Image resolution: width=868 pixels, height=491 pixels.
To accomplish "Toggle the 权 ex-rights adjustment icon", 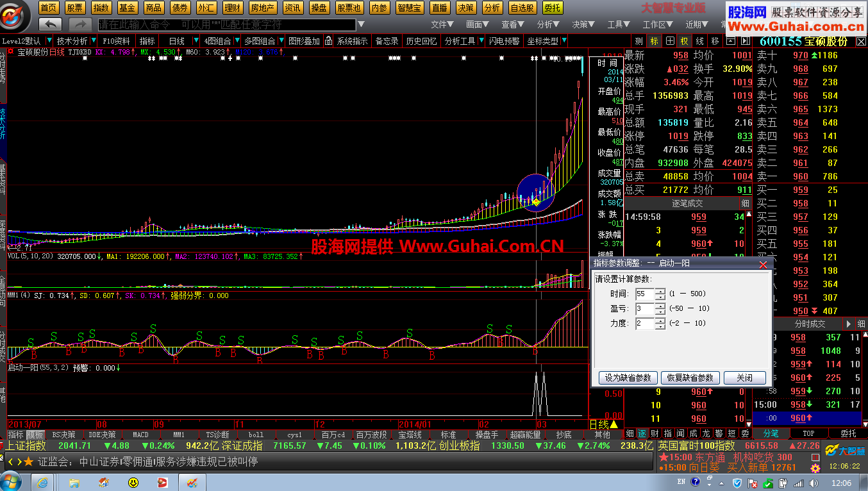I will tap(684, 41).
